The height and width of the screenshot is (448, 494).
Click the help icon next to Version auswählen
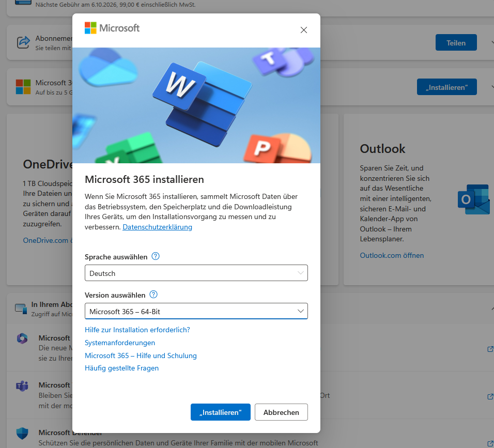[x=153, y=294]
